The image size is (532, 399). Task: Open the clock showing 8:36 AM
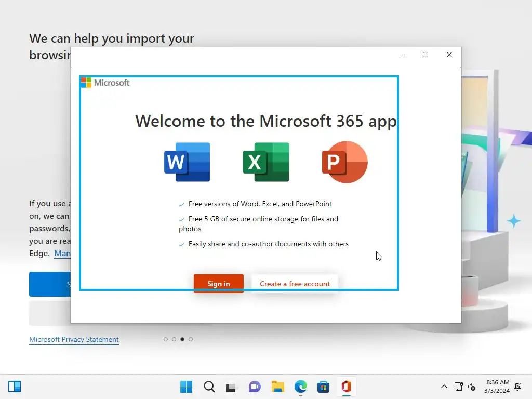coord(497,387)
